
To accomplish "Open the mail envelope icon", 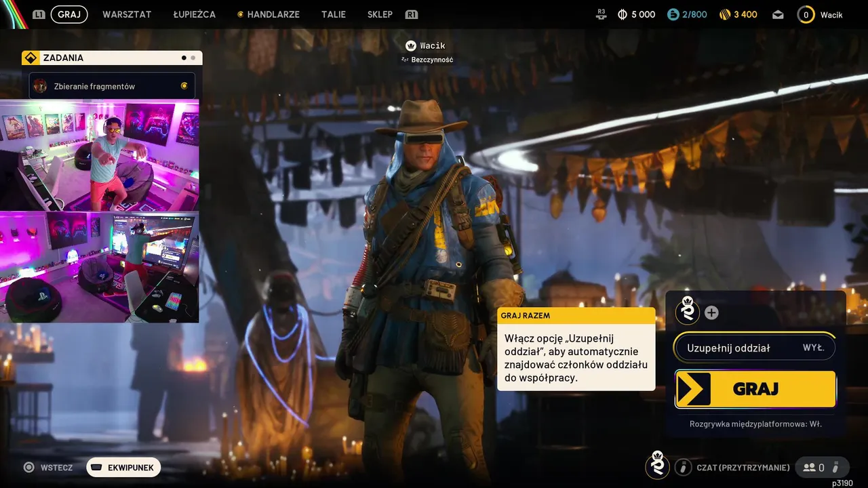I will (778, 14).
